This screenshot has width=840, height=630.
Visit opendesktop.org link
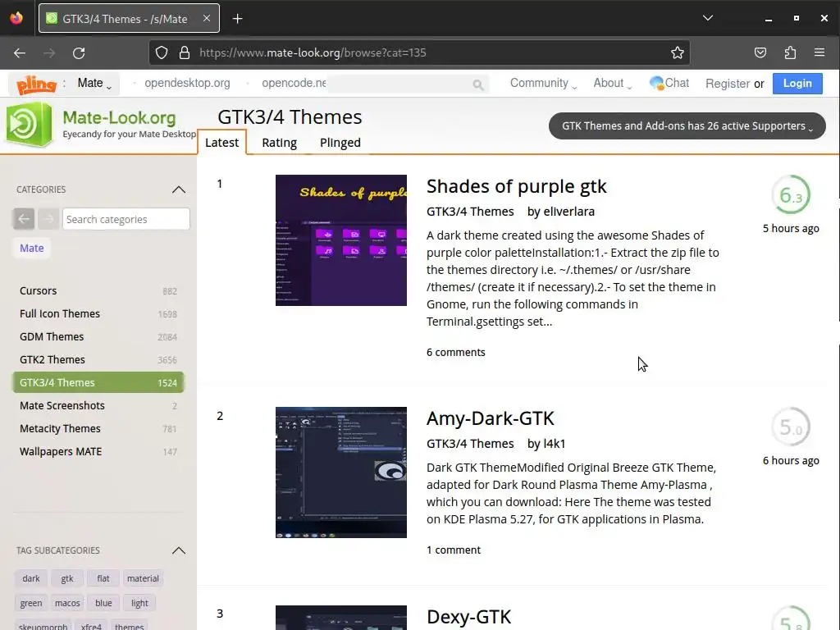point(187,83)
